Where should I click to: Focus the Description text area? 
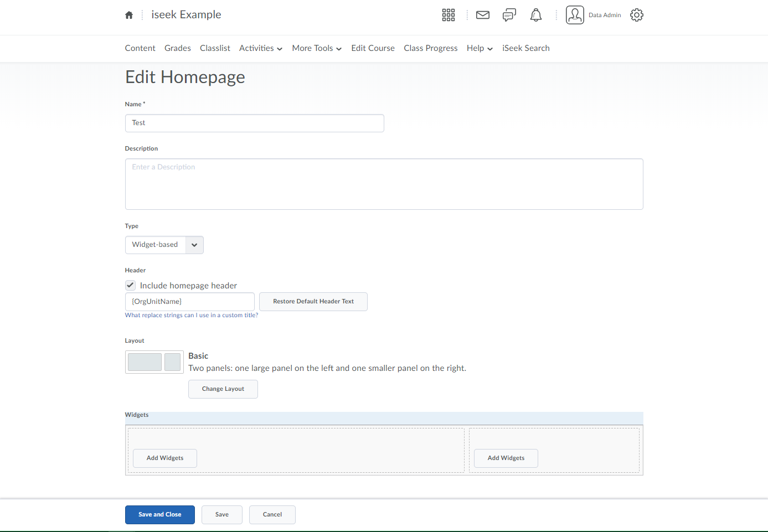point(384,184)
